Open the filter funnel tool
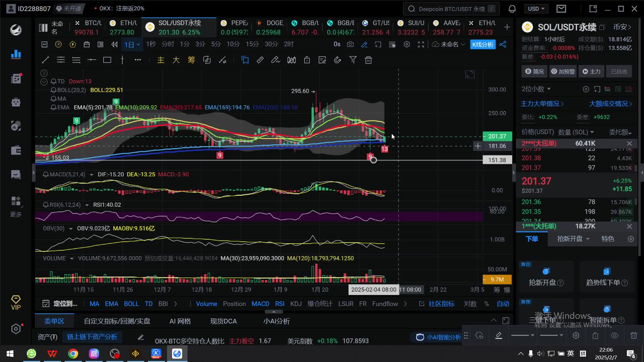 click(x=353, y=60)
